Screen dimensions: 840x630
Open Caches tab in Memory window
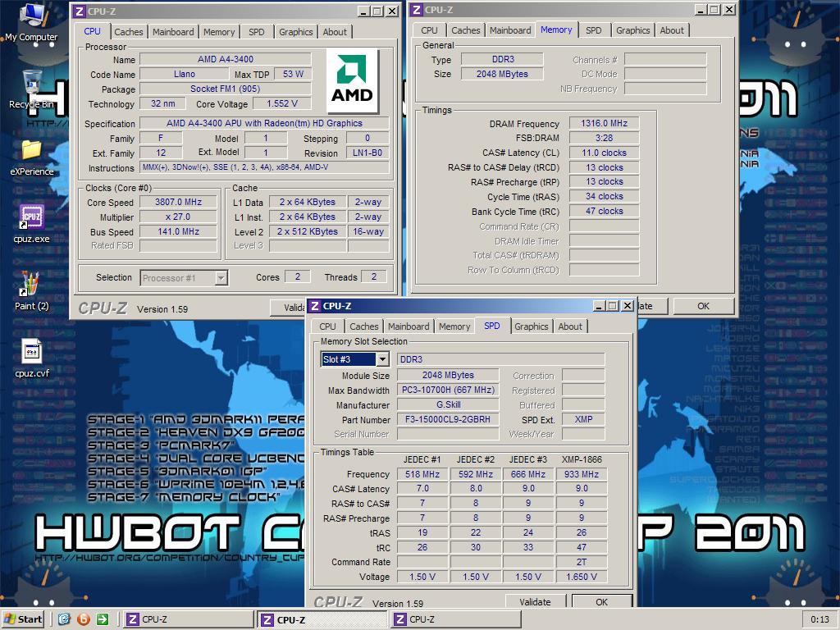pos(466,30)
